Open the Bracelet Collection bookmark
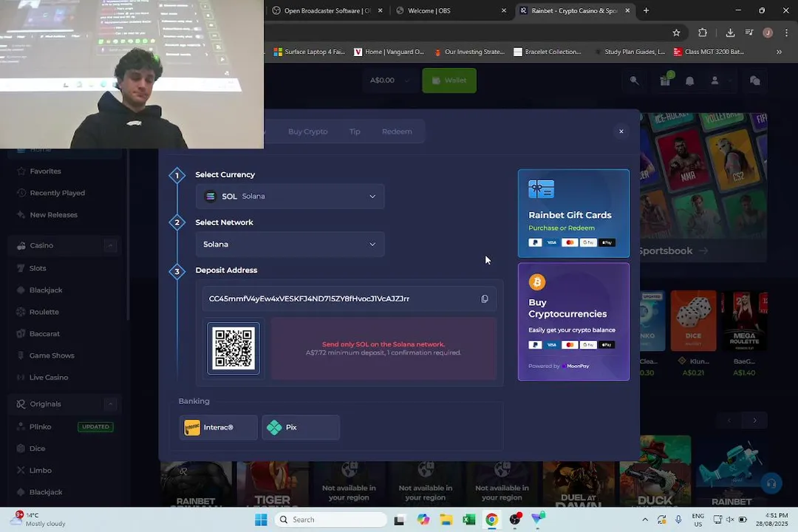The image size is (798, 532). coord(548,52)
